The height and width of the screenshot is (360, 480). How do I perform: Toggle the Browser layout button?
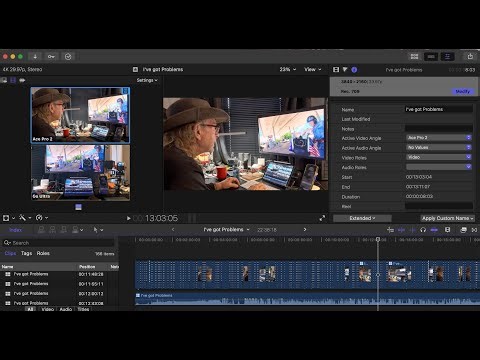click(x=415, y=56)
